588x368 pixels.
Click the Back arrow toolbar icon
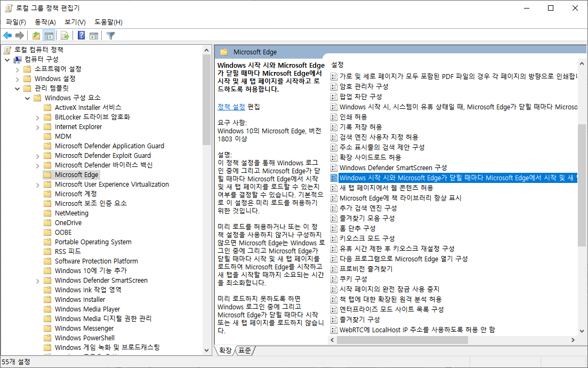[x=7, y=36]
